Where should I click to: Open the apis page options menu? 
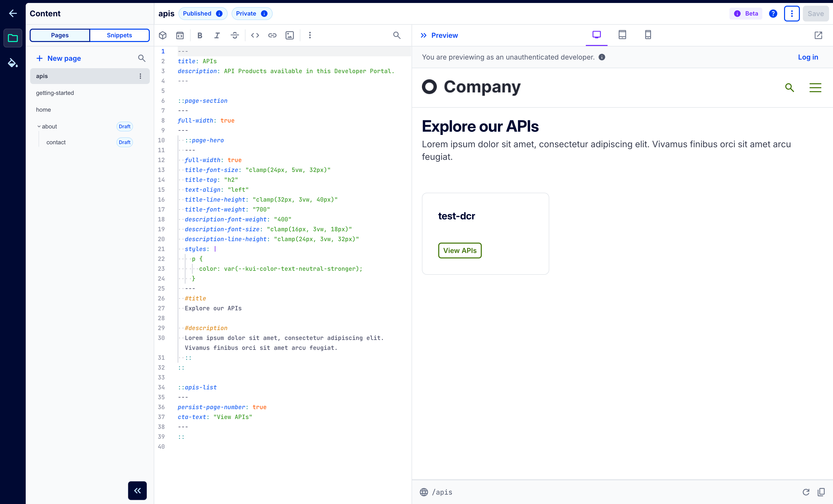[140, 76]
